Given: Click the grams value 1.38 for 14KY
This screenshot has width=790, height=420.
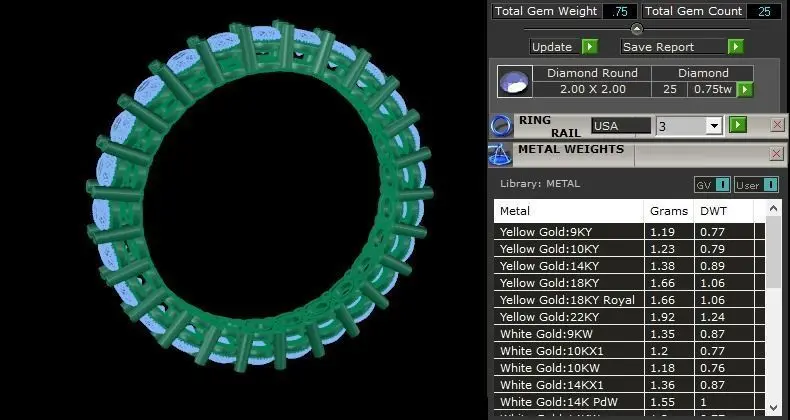Looking at the screenshot, I should coord(669,266).
